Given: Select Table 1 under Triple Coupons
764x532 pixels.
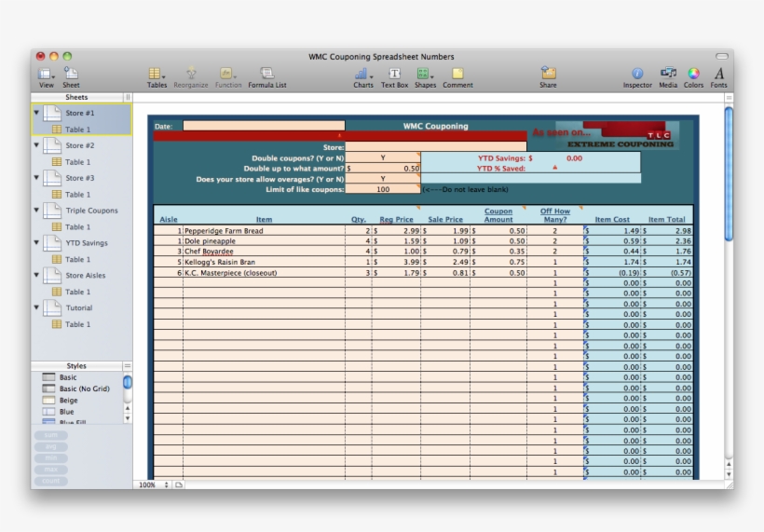Looking at the screenshot, I should coord(77,226).
